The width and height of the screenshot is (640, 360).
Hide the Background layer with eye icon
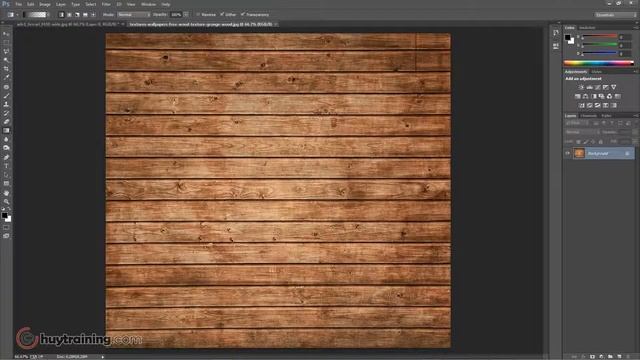pyautogui.click(x=567, y=153)
